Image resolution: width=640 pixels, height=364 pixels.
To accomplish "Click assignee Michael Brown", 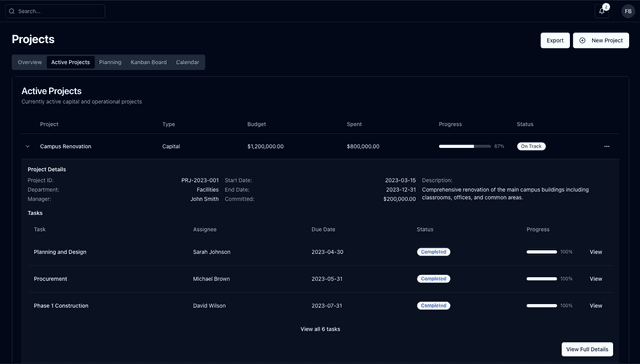I will coord(211,279).
